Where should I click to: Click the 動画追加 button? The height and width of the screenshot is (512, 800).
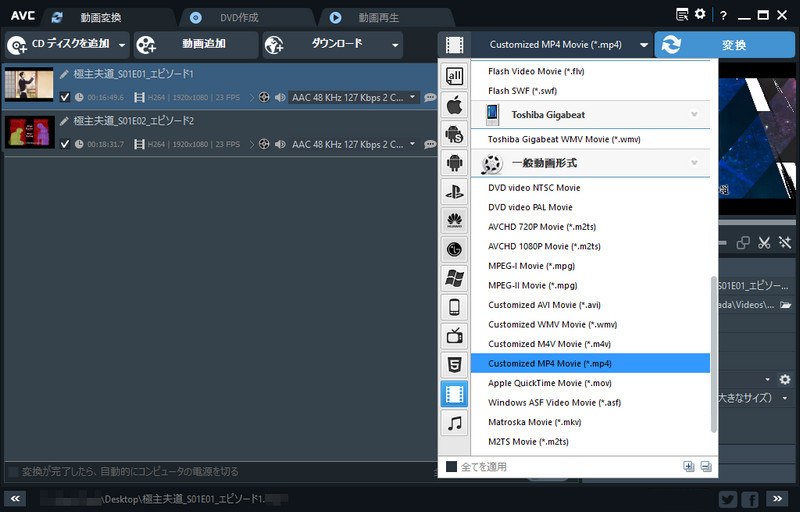tap(196, 45)
